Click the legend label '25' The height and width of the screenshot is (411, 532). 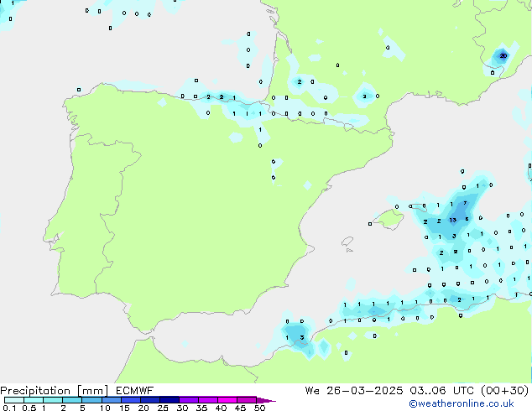coord(163,408)
